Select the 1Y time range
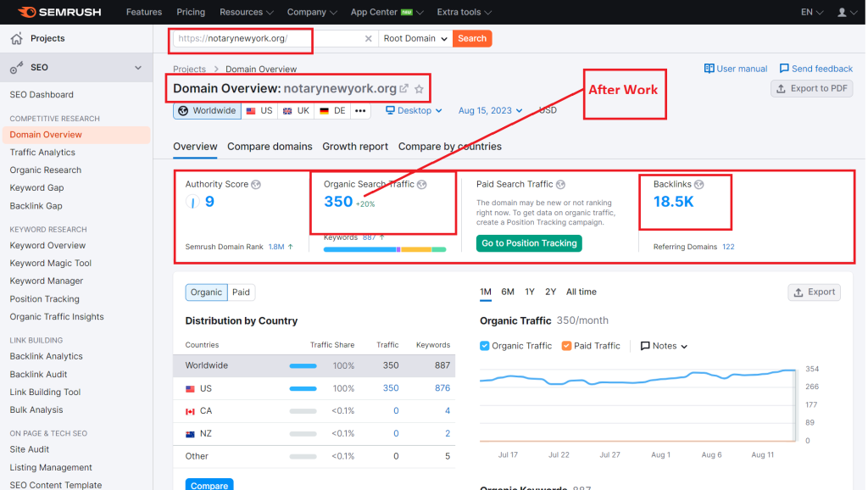Screen dimensions: 868x490 click(529, 292)
